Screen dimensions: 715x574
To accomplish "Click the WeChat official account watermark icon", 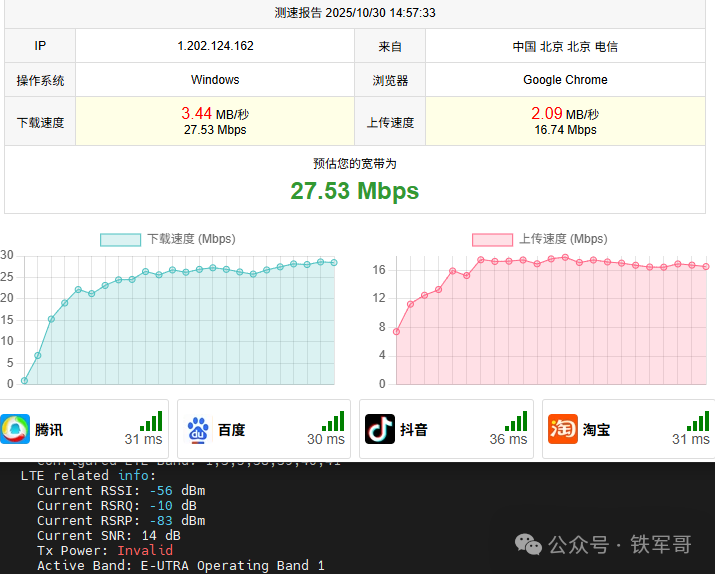I will pyautogui.click(x=528, y=544).
